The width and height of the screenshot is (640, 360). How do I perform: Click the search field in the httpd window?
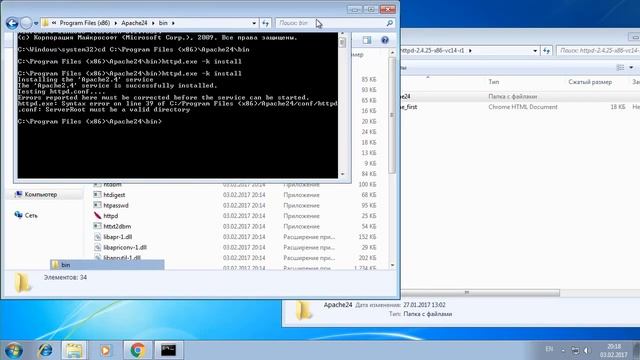click(598, 51)
